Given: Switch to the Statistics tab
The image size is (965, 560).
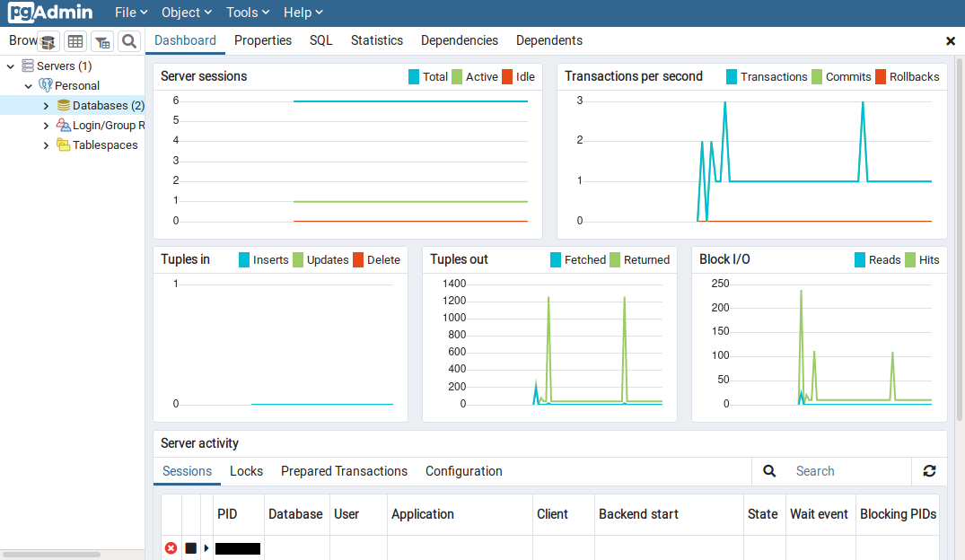Looking at the screenshot, I should [x=376, y=40].
